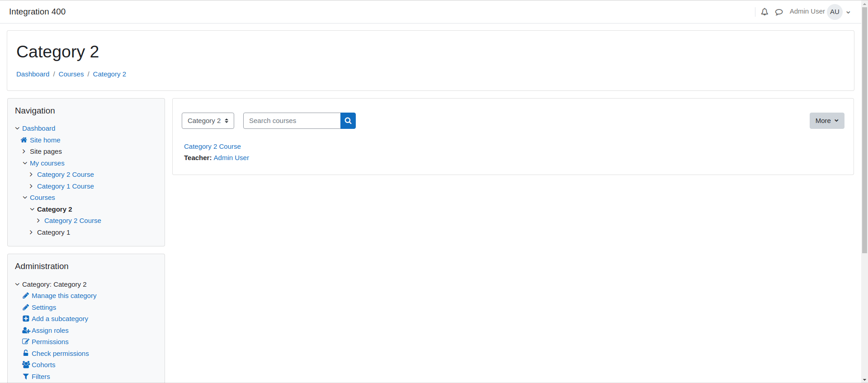Image resolution: width=868 pixels, height=383 pixels.
Task: Open Courses breadcrumb link
Action: pyautogui.click(x=71, y=74)
